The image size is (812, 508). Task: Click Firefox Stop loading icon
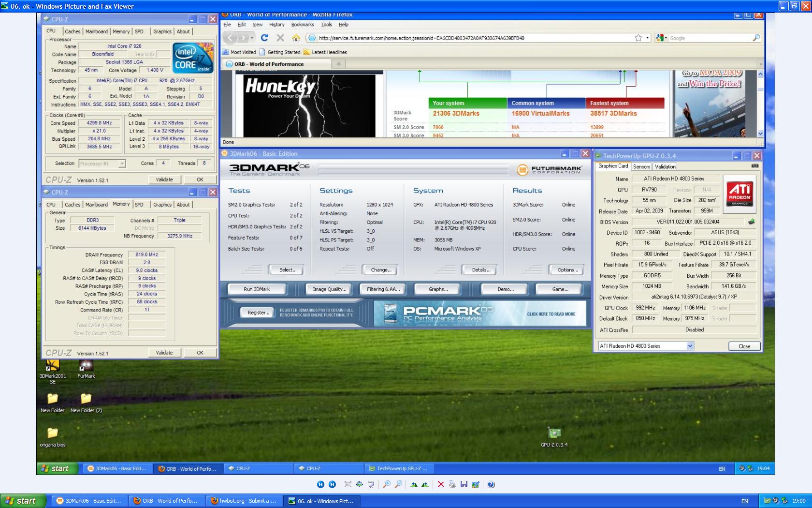tap(280, 38)
